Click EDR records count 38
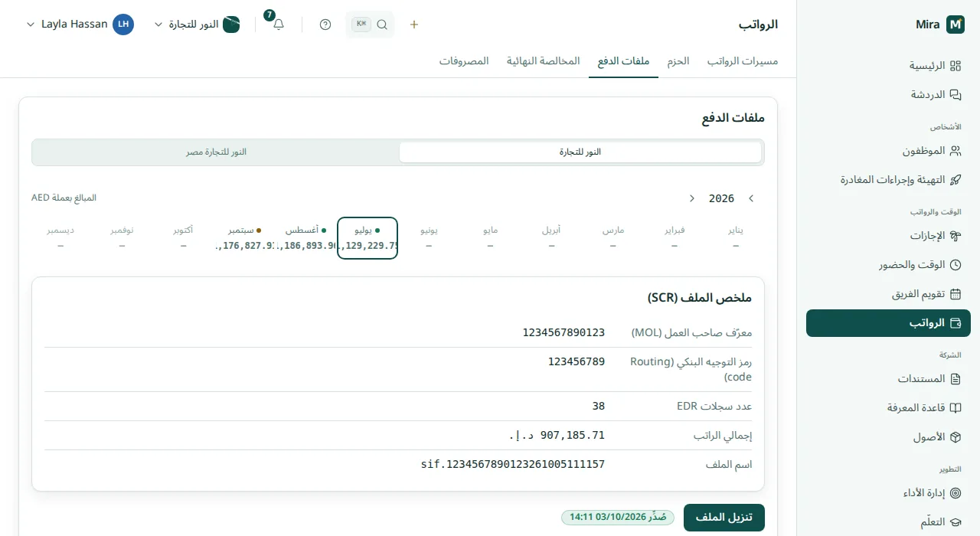The image size is (980, 536). click(x=599, y=406)
